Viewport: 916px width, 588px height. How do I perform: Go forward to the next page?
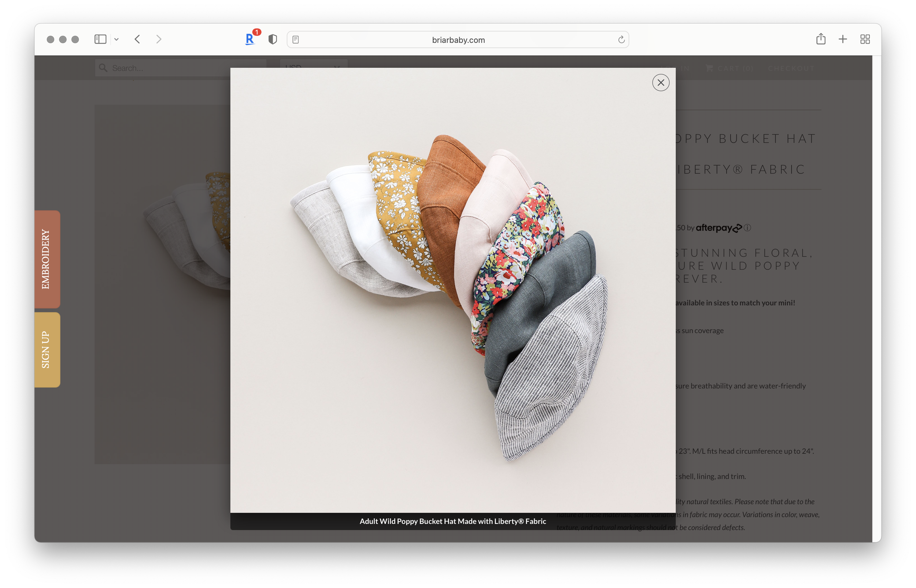(x=159, y=39)
